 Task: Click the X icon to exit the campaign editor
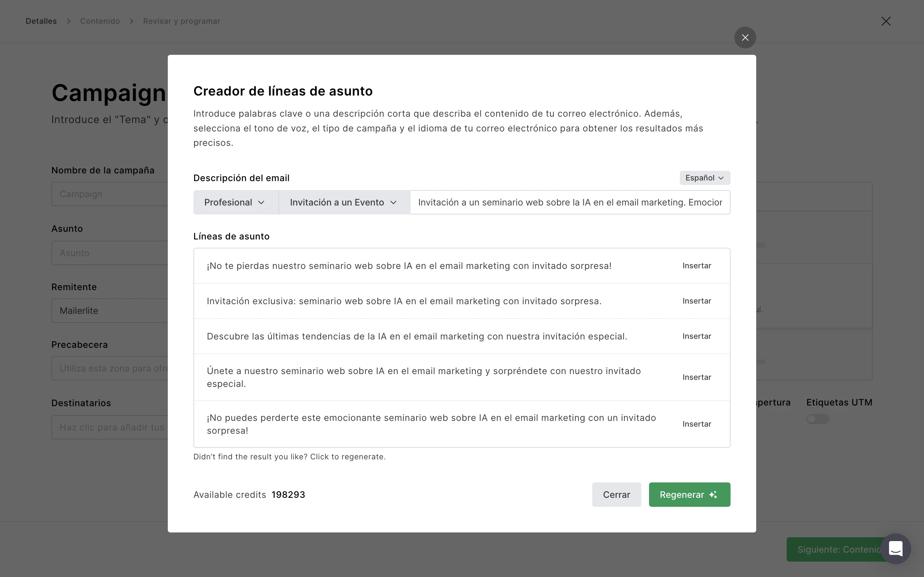coord(886,21)
